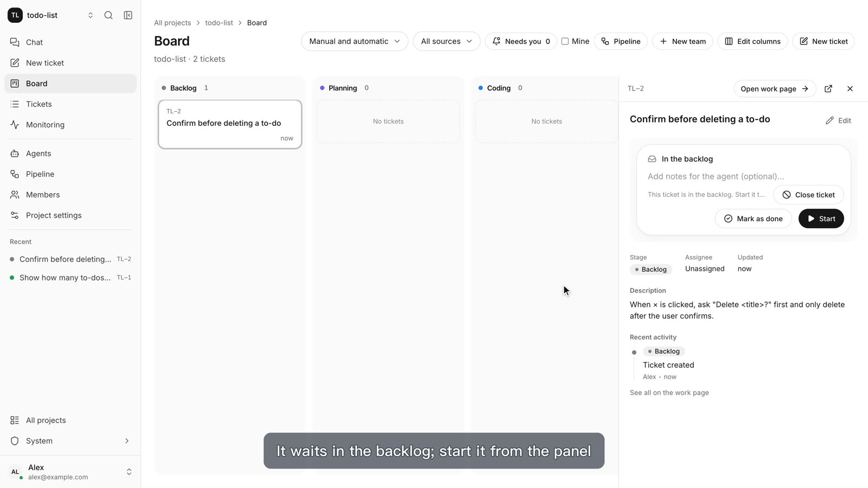
Task: Click the New ticket button in the toolbar
Action: coord(824,41)
